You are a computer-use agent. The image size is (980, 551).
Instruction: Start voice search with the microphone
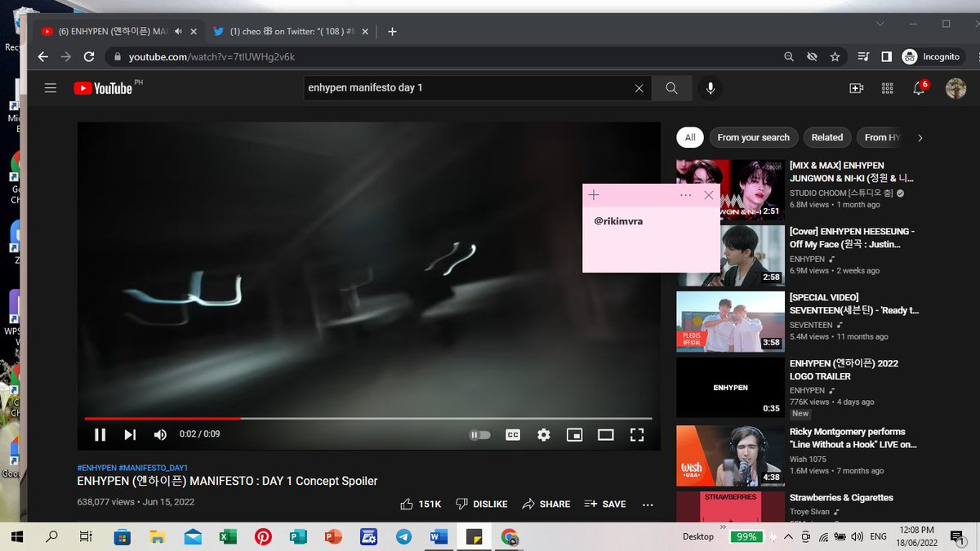pyautogui.click(x=710, y=88)
